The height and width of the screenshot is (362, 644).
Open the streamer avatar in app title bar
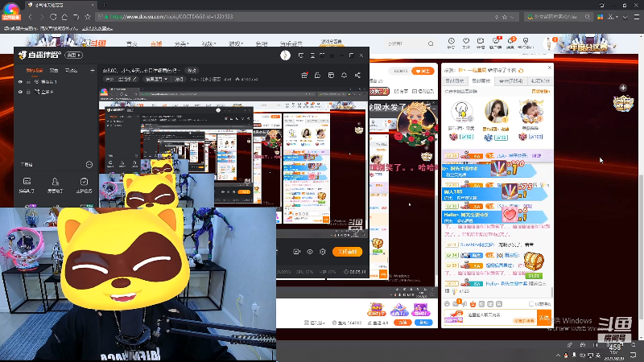286,55
